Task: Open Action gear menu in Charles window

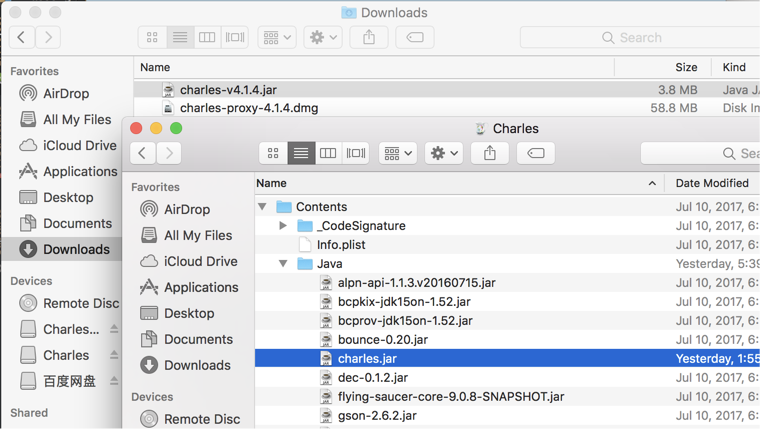Action: click(x=443, y=153)
